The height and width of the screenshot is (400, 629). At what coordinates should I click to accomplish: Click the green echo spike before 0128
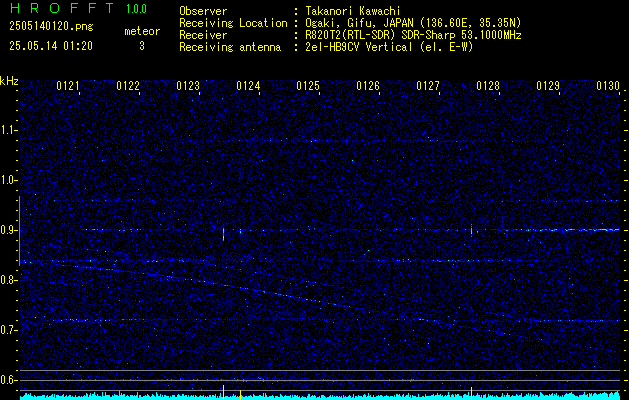(471, 230)
